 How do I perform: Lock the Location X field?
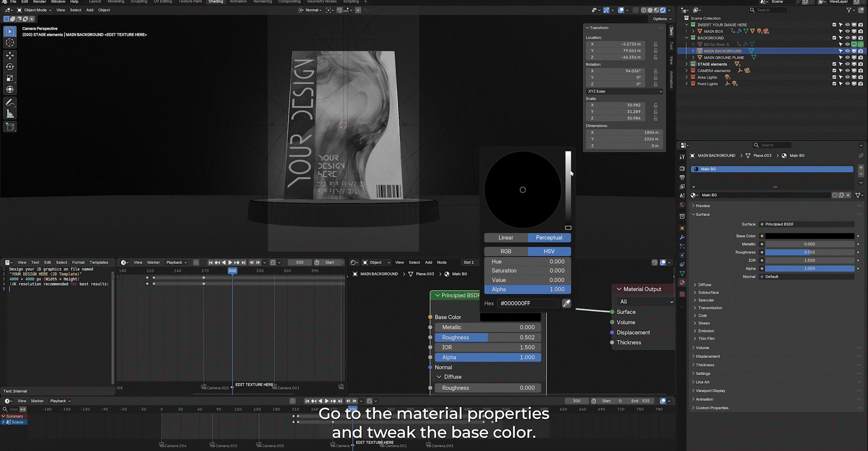pyautogui.click(x=656, y=44)
